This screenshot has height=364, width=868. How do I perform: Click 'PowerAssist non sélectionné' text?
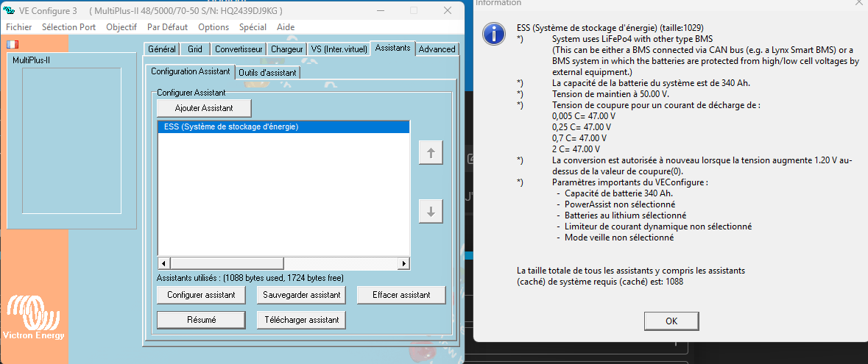[x=620, y=204]
